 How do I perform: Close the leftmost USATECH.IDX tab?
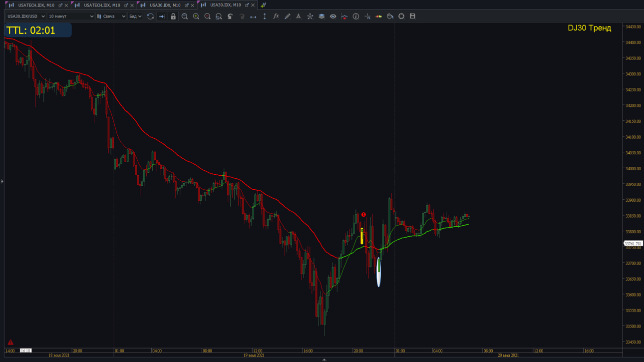coord(66,5)
